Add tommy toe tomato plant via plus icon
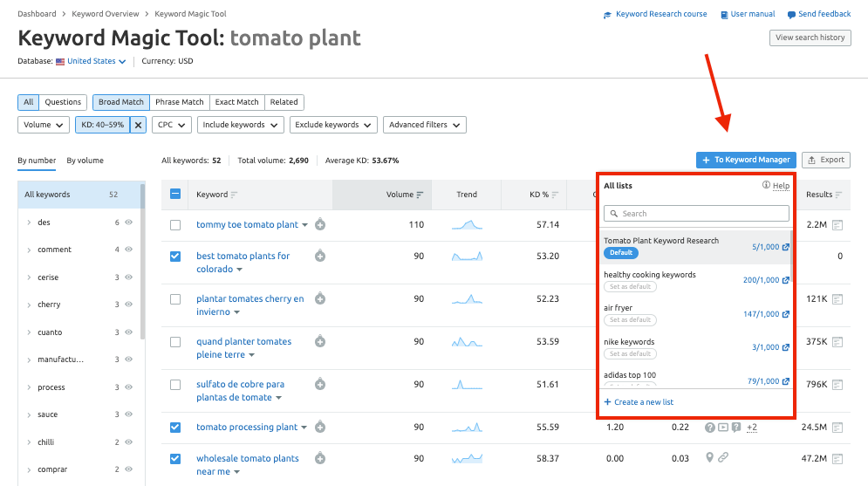Image resolution: width=868 pixels, height=486 pixels. 320,224
